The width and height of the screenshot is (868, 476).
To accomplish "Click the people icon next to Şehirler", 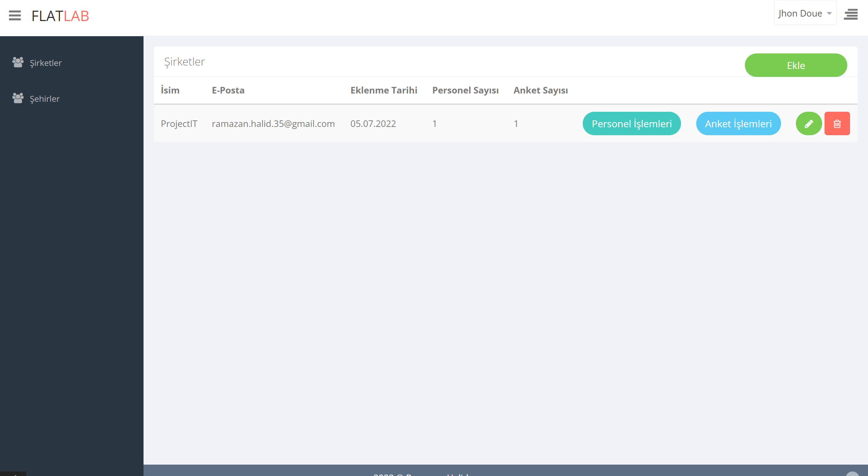I will click(x=18, y=98).
